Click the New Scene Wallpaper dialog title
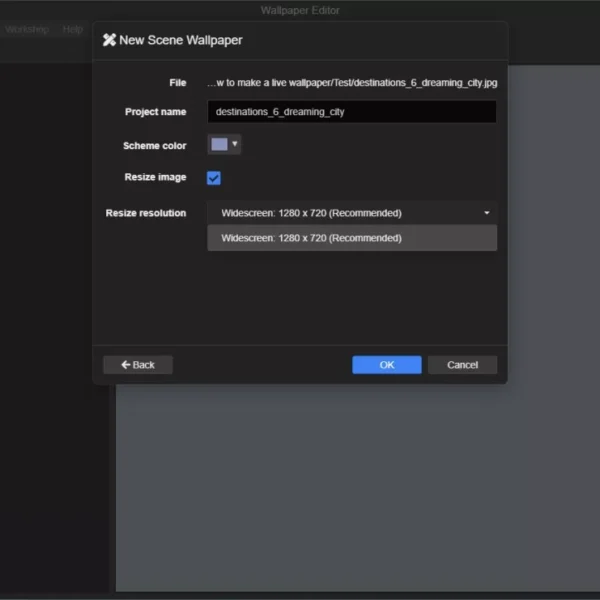 (180, 40)
